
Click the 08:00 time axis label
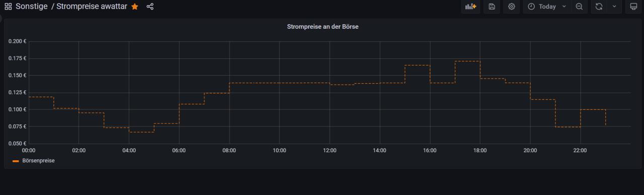(229, 150)
